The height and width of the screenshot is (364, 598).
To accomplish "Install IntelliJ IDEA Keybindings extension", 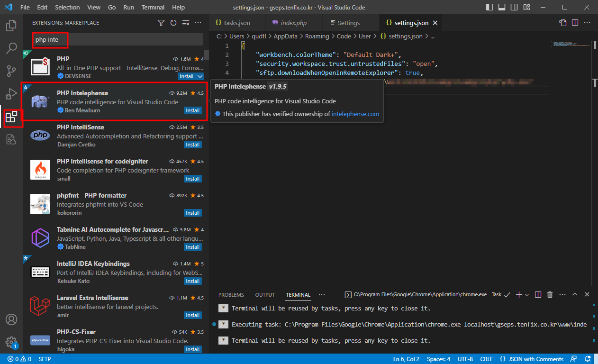I will point(192,281).
